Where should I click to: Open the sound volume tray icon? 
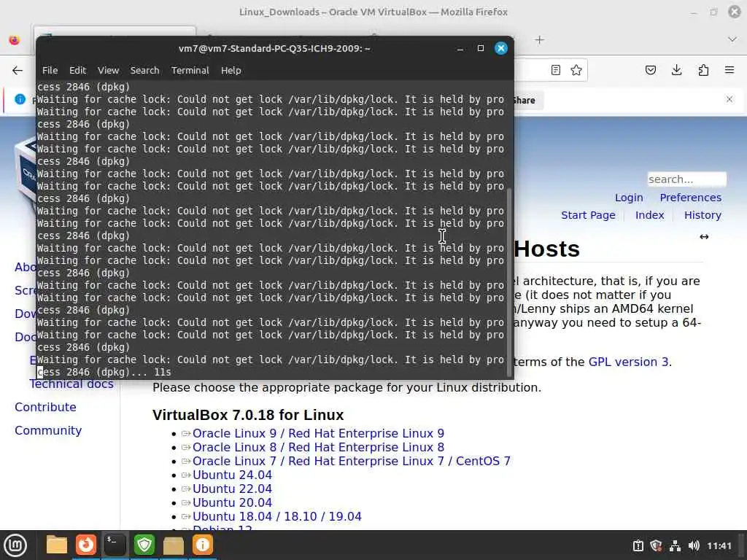(694, 545)
